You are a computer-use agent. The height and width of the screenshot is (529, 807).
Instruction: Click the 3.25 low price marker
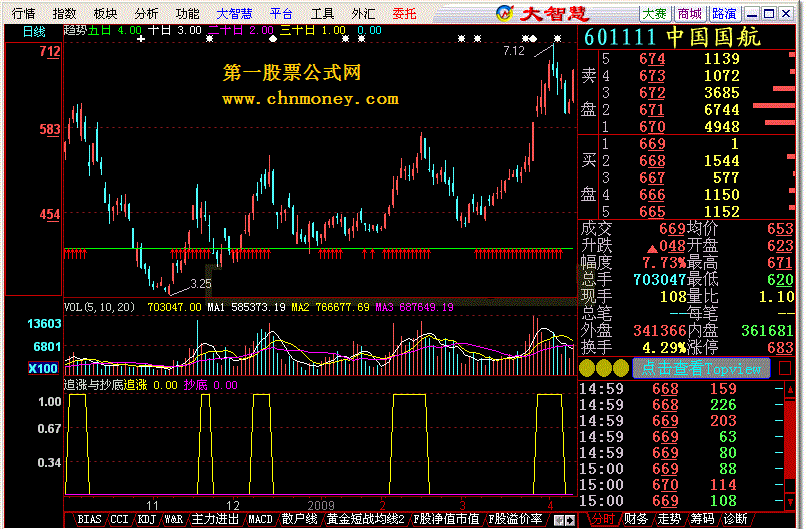point(201,284)
